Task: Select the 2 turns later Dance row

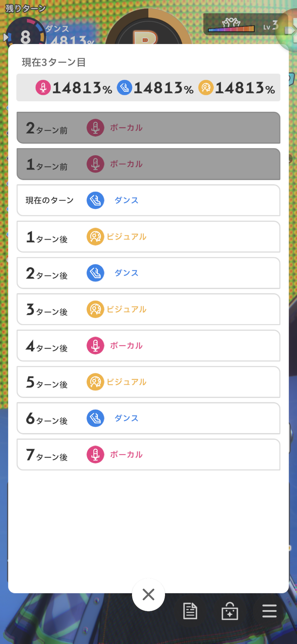Action: [148, 273]
